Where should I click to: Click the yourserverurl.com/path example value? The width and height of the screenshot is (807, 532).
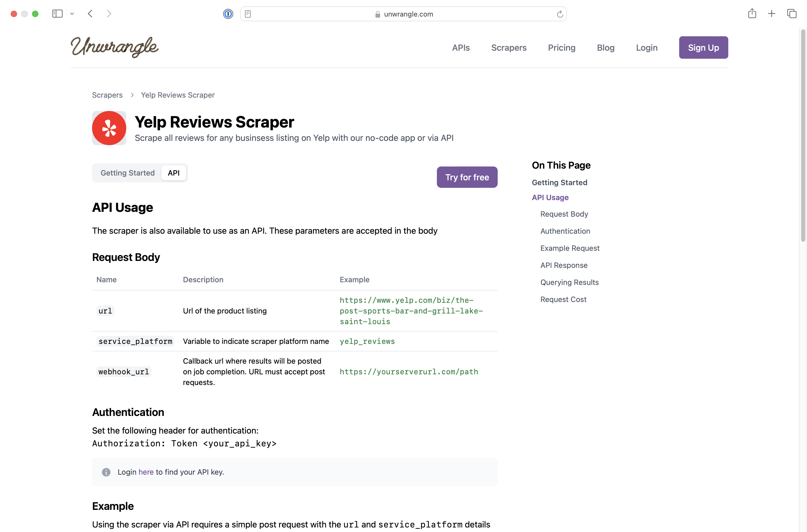point(409,371)
